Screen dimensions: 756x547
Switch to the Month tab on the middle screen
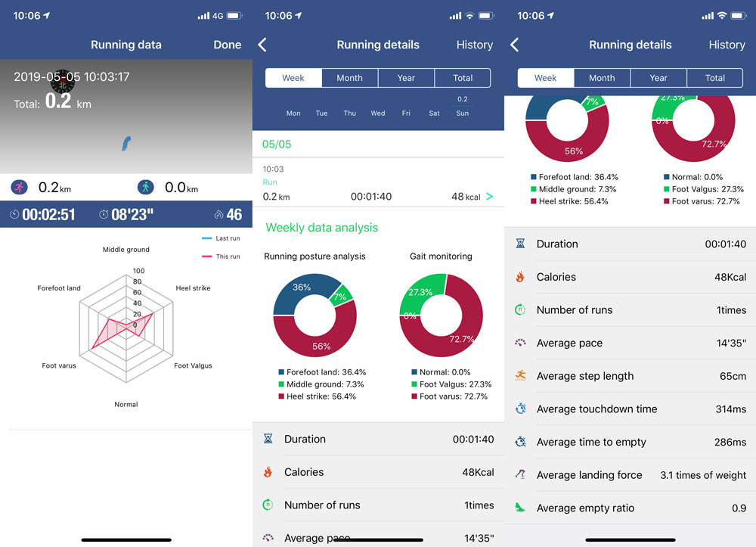point(349,78)
